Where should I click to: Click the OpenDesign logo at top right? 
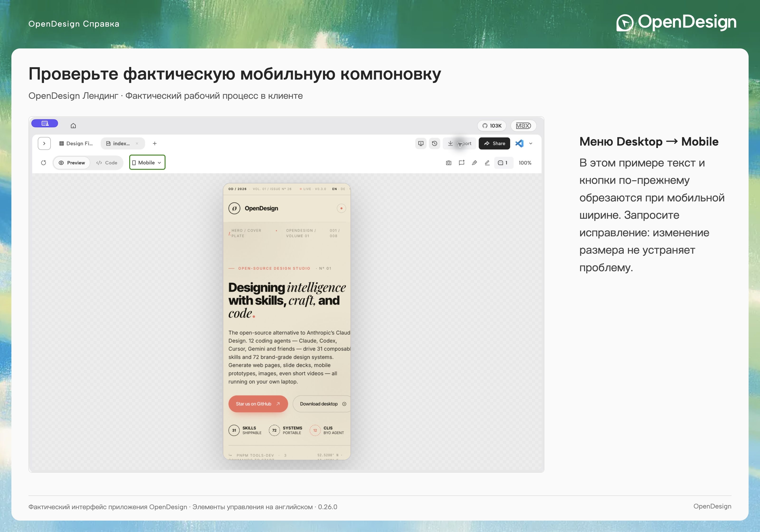pos(676,23)
